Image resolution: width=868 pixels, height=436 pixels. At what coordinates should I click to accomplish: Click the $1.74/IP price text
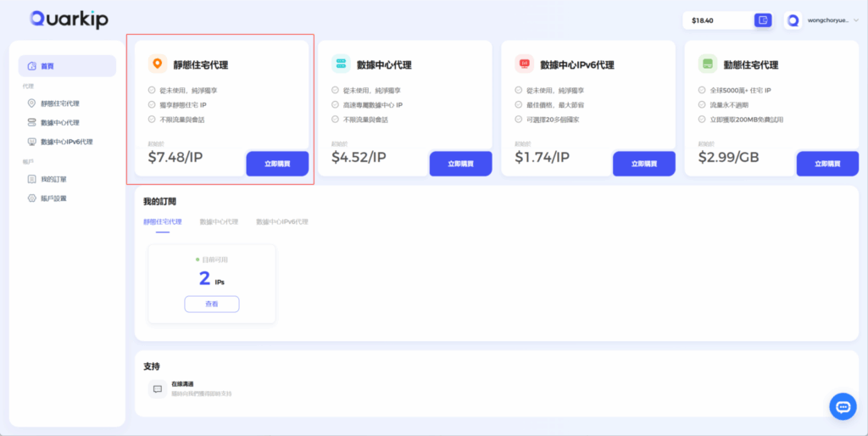pos(542,157)
